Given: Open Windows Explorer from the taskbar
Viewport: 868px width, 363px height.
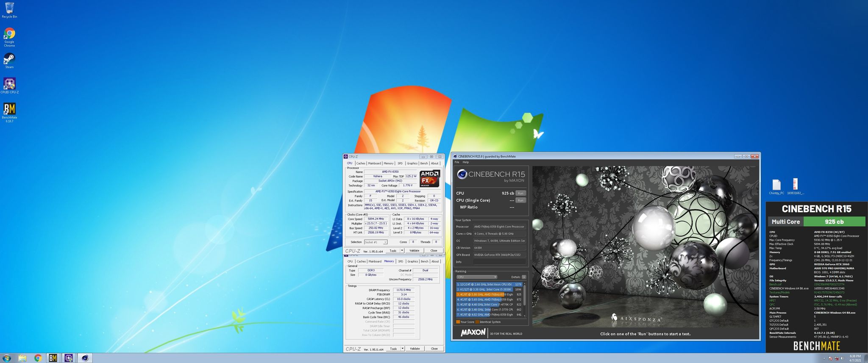Looking at the screenshot, I should click(x=22, y=358).
